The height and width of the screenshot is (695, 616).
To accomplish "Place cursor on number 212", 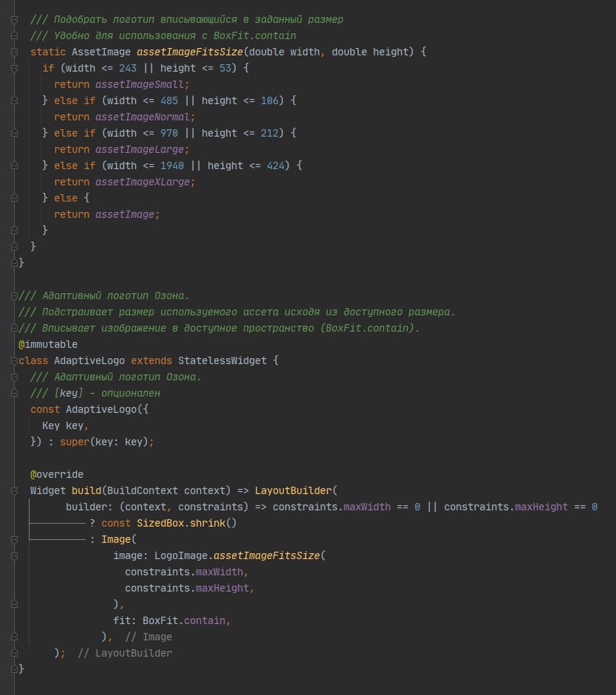I will pyautogui.click(x=270, y=133).
